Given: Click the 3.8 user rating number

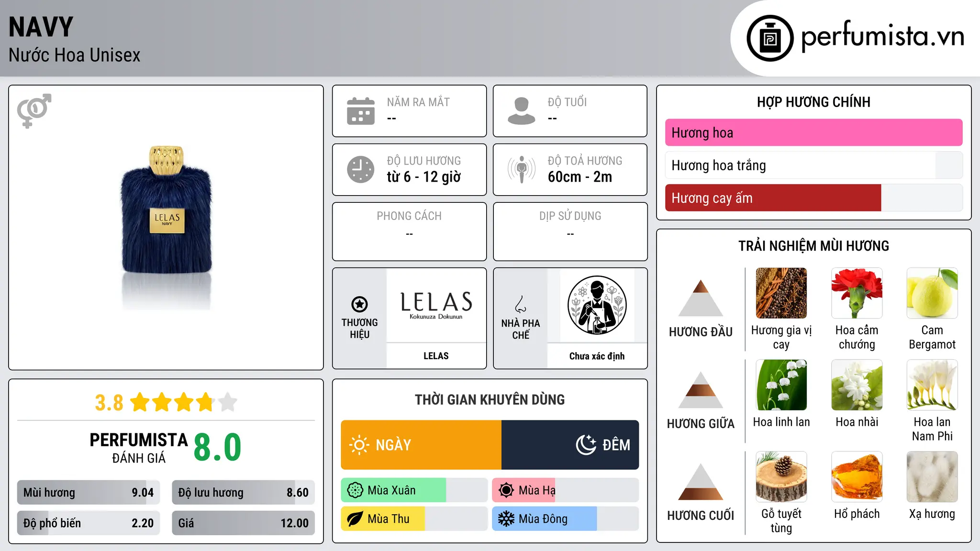Looking at the screenshot, I should point(109,403).
